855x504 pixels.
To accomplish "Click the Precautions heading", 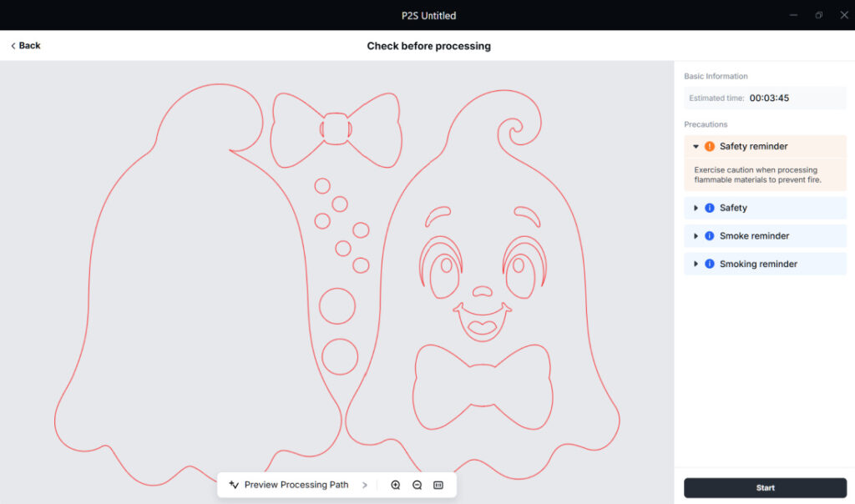I will [x=706, y=124].
